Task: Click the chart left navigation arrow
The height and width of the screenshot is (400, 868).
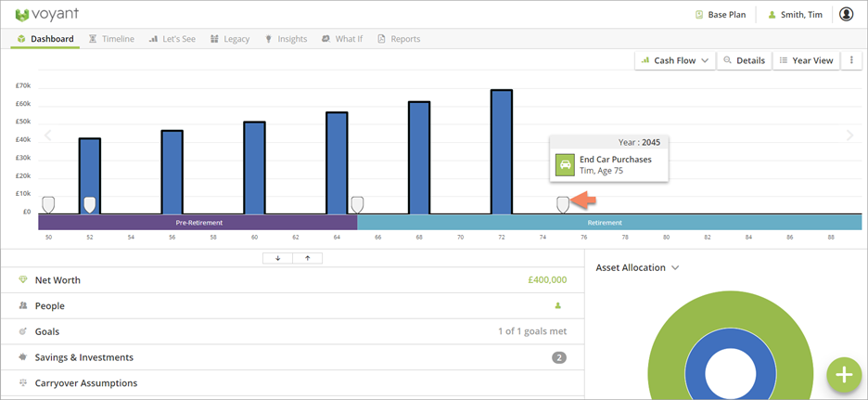Action: tap(47, 135)
